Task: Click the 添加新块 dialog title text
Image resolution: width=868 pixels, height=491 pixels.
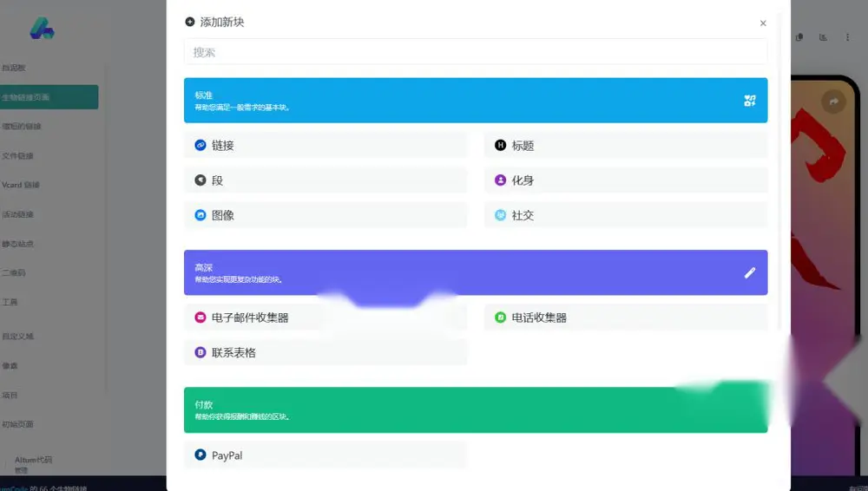Action: [x=222, y=22]
